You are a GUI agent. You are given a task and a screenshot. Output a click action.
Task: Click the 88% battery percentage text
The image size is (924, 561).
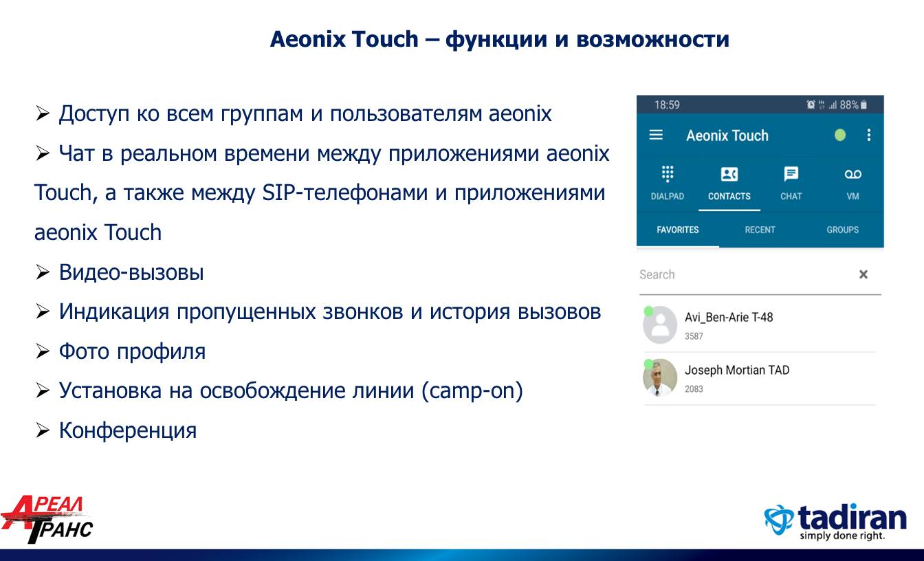tap(849, 105)
